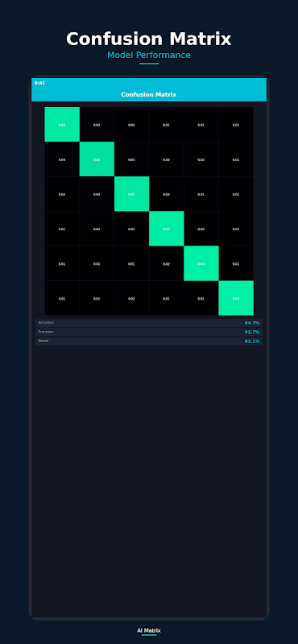Open the AI Matrix label at bottom
This screenshot has width=298, height=644.
tap(149, 630)
